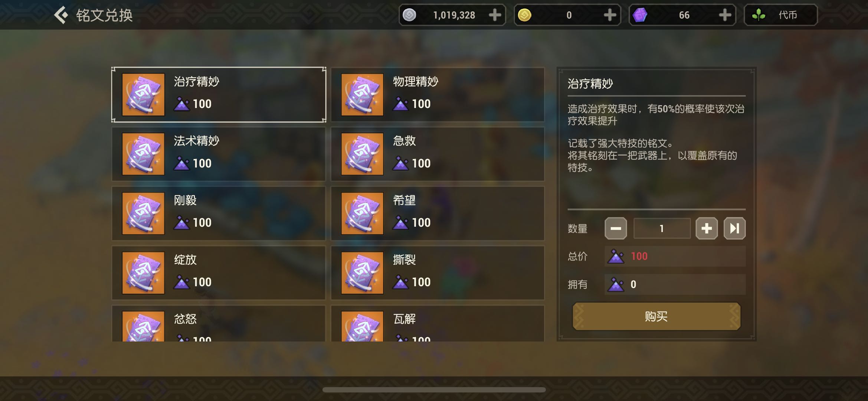The image size is (868, 401).
Task: Choose the 刚毅 inscription entry
Action: tap(219, 213)
